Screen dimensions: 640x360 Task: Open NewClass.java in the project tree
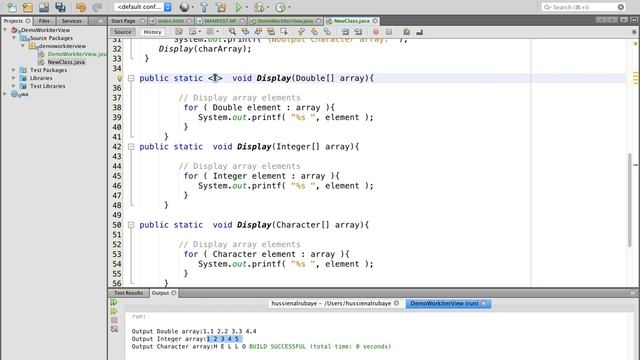click(x=66, y=62)
